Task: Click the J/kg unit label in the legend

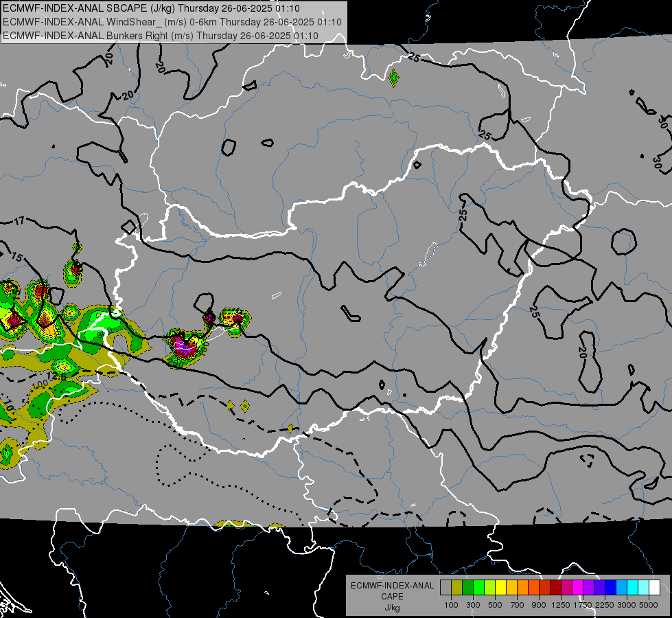Action: click(x=392, y=608)
